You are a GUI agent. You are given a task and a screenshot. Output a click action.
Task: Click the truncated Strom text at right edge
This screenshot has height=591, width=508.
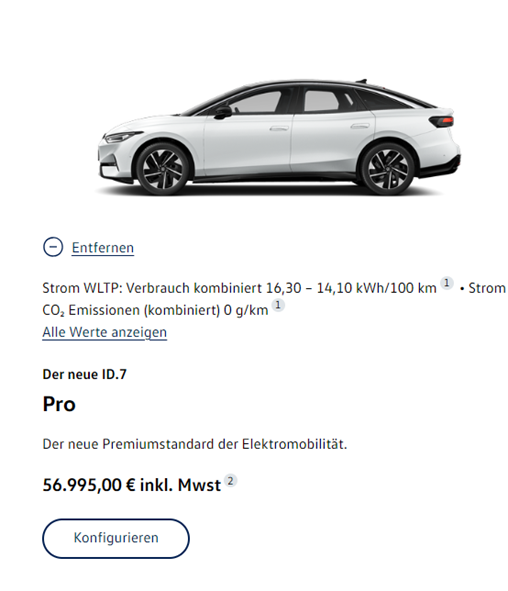point(487,288)
